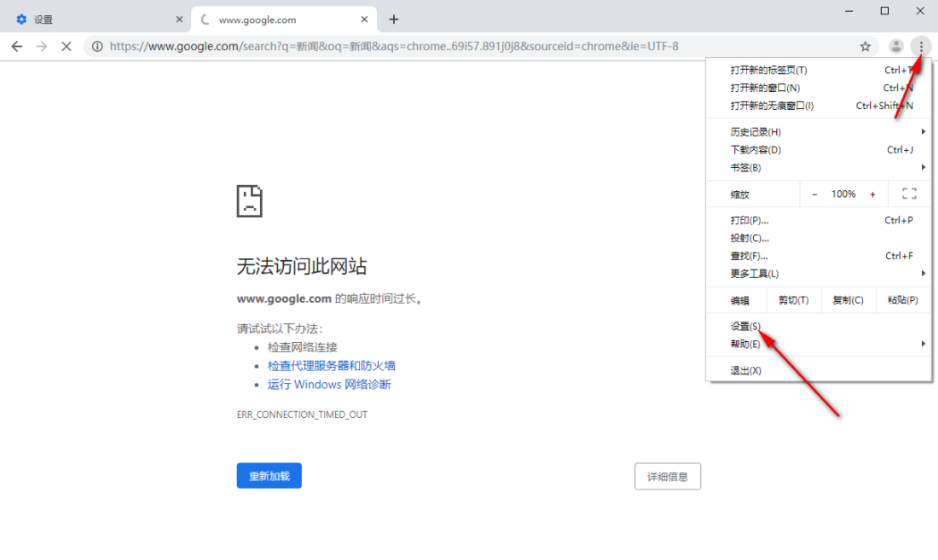The height and width of the screenshot is (560, 938).
Task: Expand 历史记录(H) submenu
Action: [x=818, y=132]
